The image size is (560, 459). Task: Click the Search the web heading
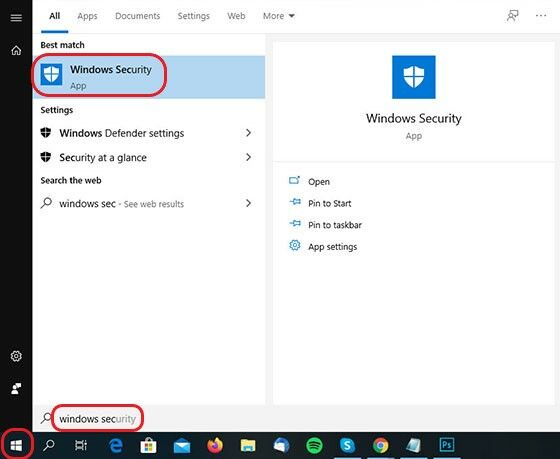[x=71, y=180]
